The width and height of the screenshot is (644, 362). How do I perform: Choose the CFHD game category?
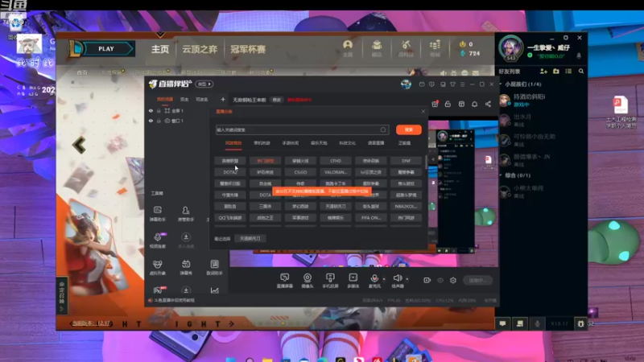336,161
